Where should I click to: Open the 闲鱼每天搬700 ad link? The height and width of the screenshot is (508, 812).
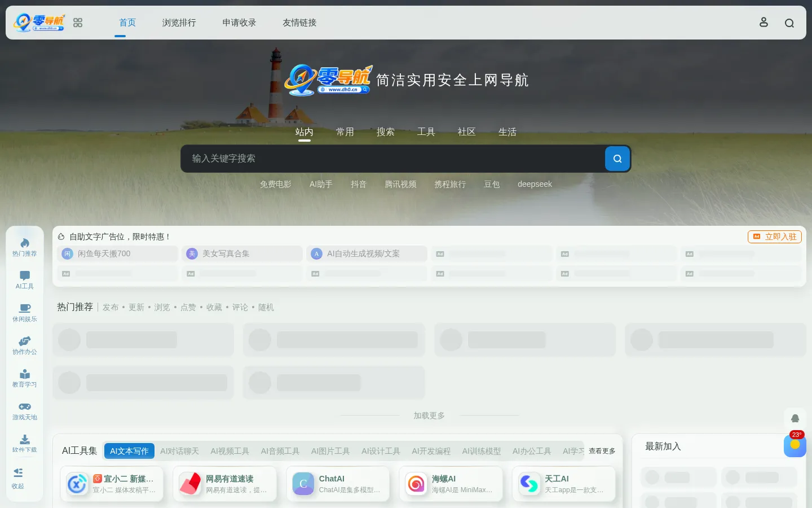tap(117, 254)
